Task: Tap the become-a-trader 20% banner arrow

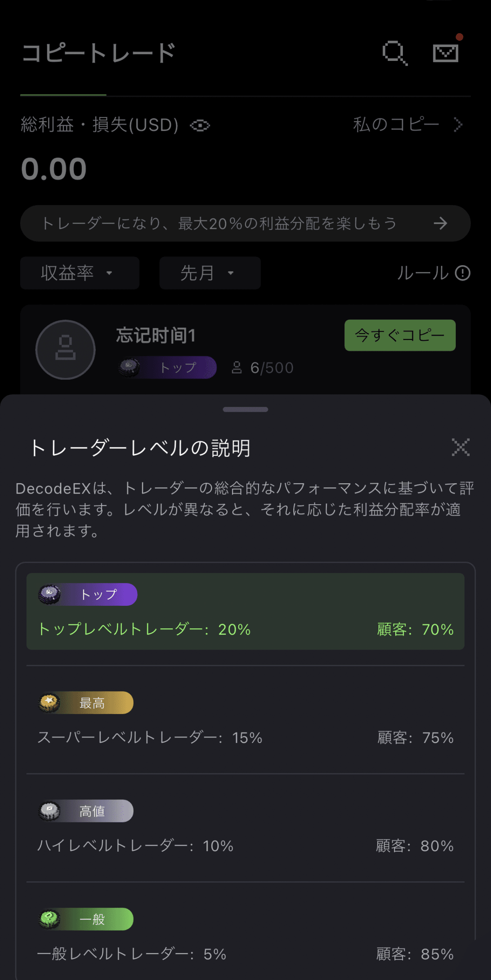Action: tap(440, 224)
